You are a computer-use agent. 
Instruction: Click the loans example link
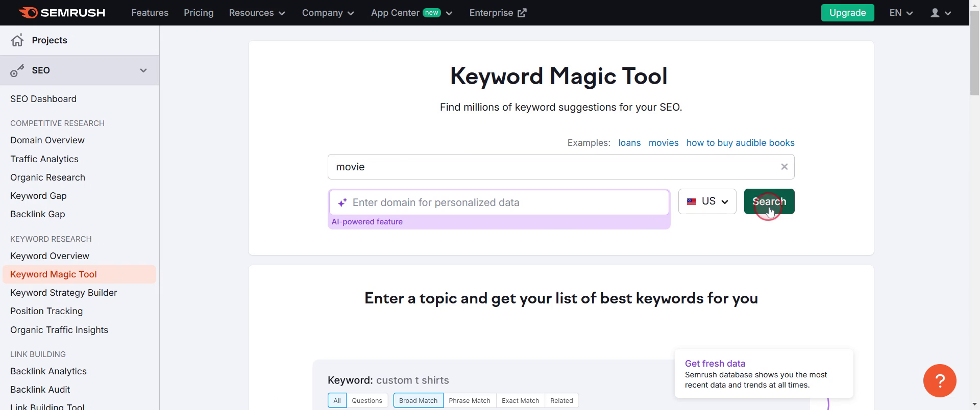tap(629, 143)
